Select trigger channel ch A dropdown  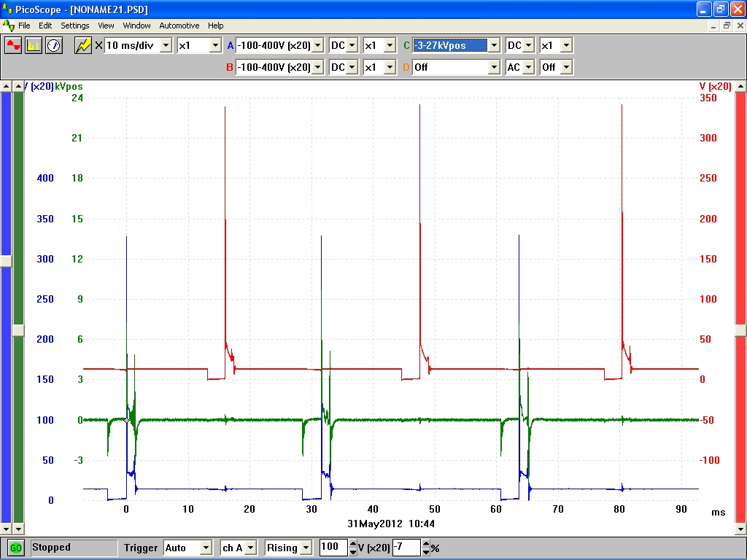coord(250,548)
